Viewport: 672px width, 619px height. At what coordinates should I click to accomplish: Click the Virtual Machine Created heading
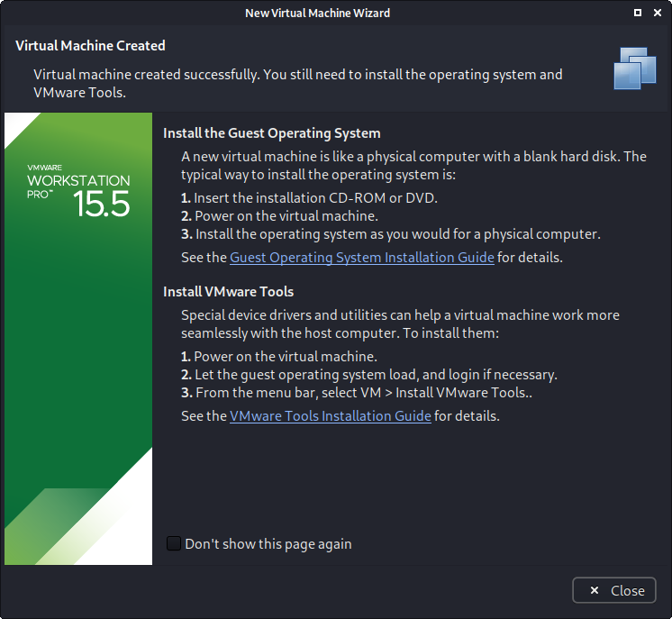coord(90,46)
